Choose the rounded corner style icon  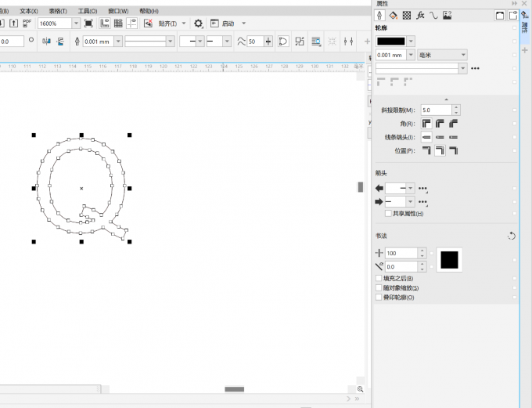pyautogui.click(x=440, y=124)
